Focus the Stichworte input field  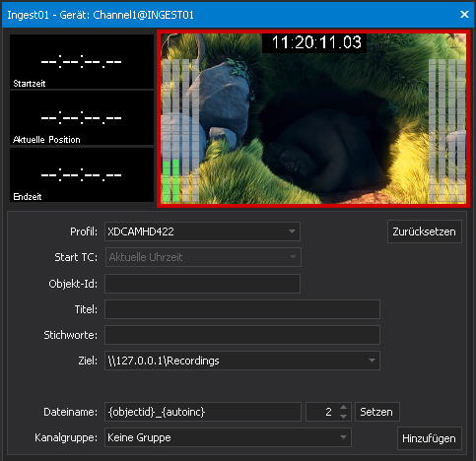242,335
